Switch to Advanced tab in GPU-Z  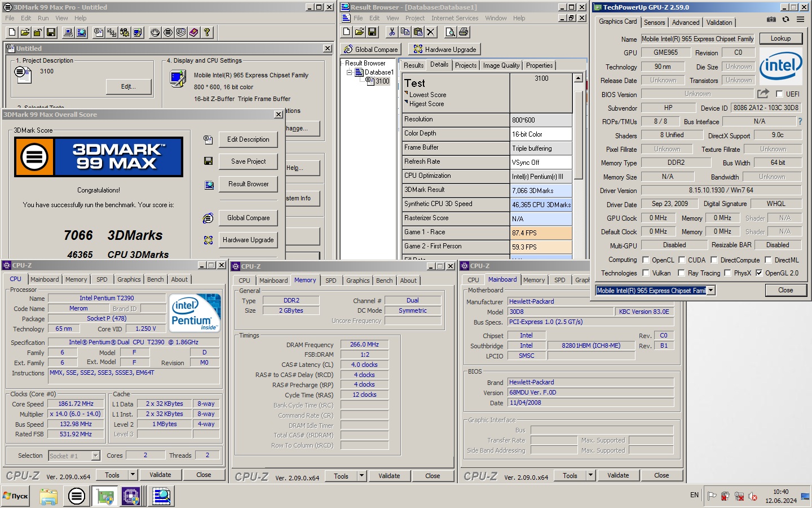pyautogui.click(x=686, y=23)
